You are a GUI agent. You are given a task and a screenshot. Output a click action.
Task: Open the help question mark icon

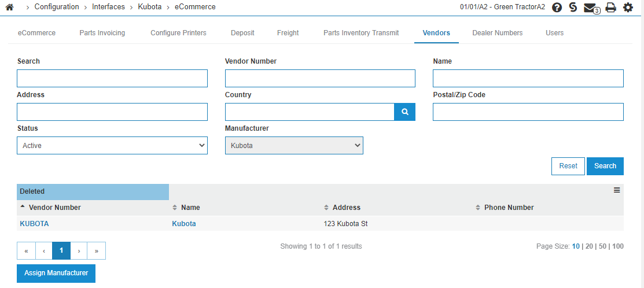pos(557,8)
